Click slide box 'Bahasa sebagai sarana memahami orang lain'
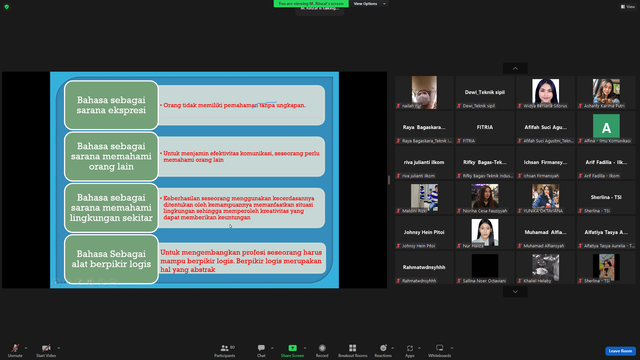 pyautogui.click(x=111, y=156)
